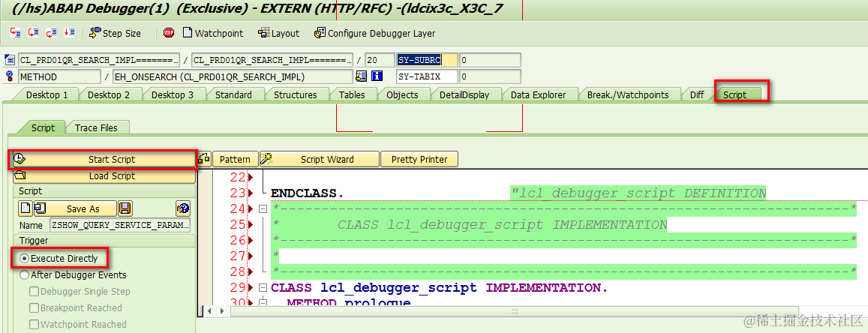Open Configure Debugger Layer

point(375,33)
